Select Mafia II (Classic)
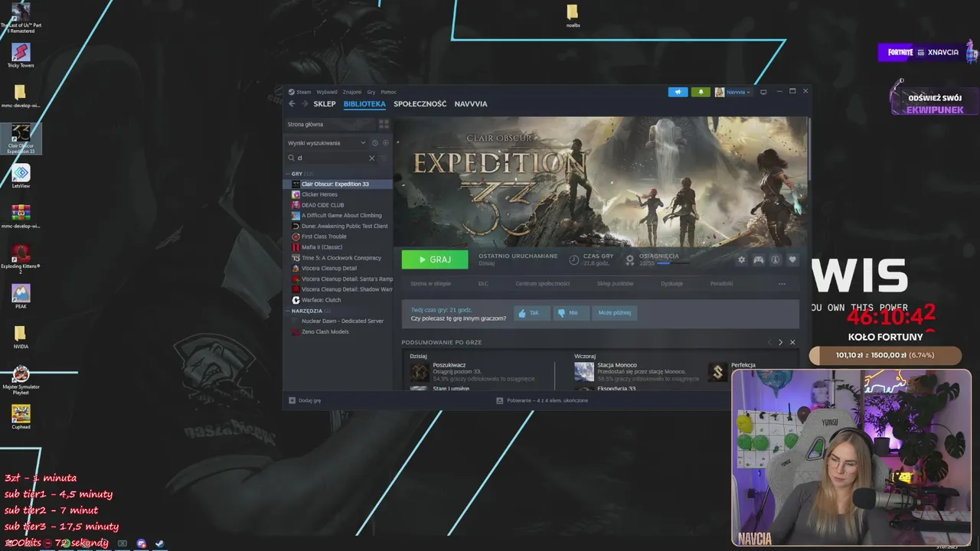Image resolution: width=980 pixels, height=551 pixels. point(338,247)
